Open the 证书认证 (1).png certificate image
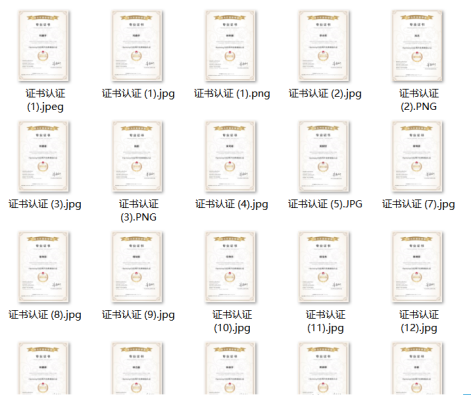The height and width of the screenshot is (395, 471). point(230,46)
